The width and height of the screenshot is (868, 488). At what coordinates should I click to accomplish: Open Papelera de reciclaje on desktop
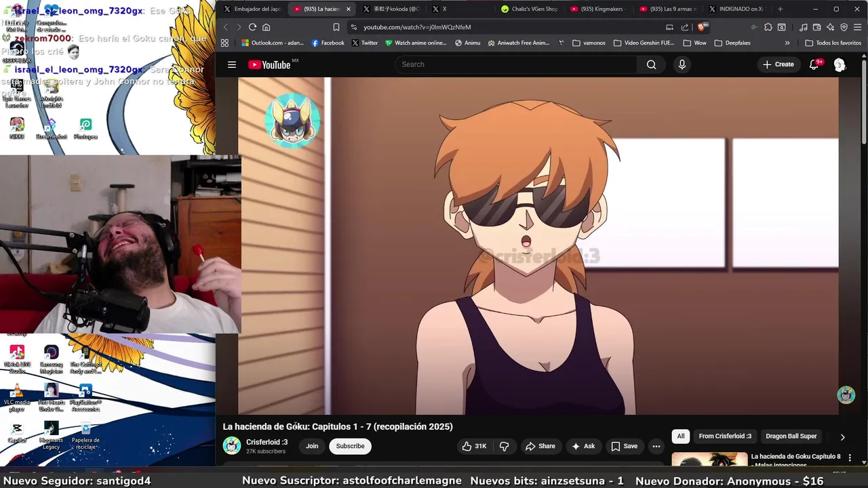[85, 436]
